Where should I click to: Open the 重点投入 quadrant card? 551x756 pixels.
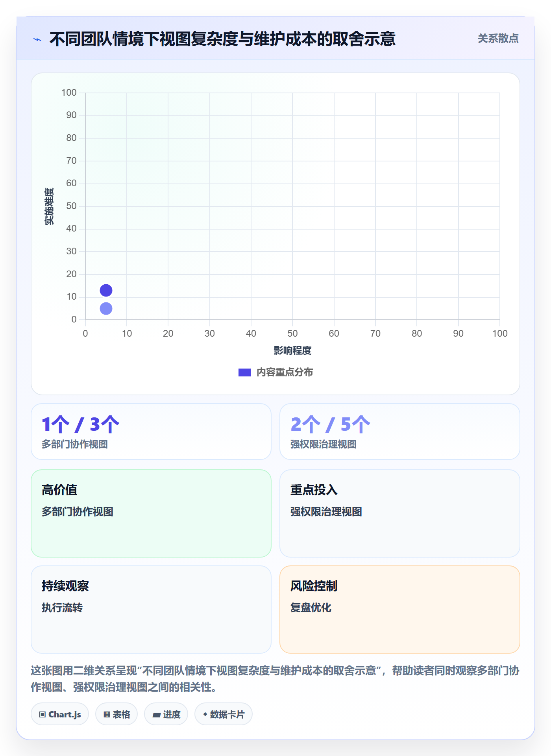click(400, 513)
